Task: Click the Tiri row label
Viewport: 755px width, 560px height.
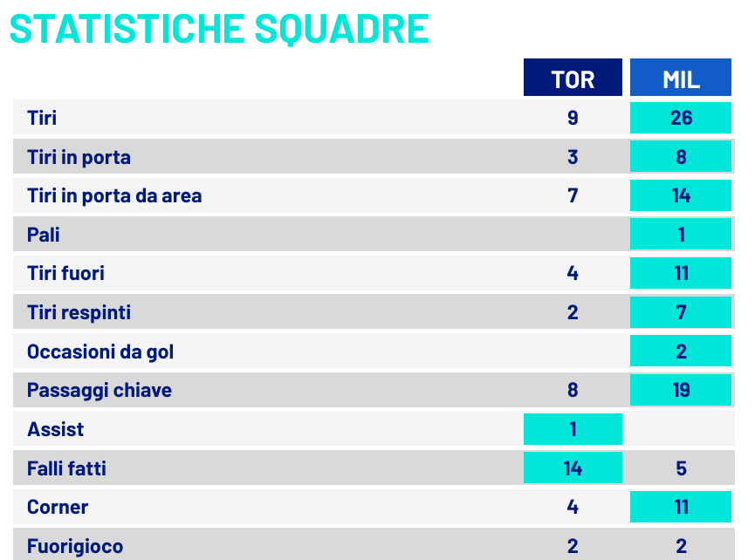Action: point(42,118)
